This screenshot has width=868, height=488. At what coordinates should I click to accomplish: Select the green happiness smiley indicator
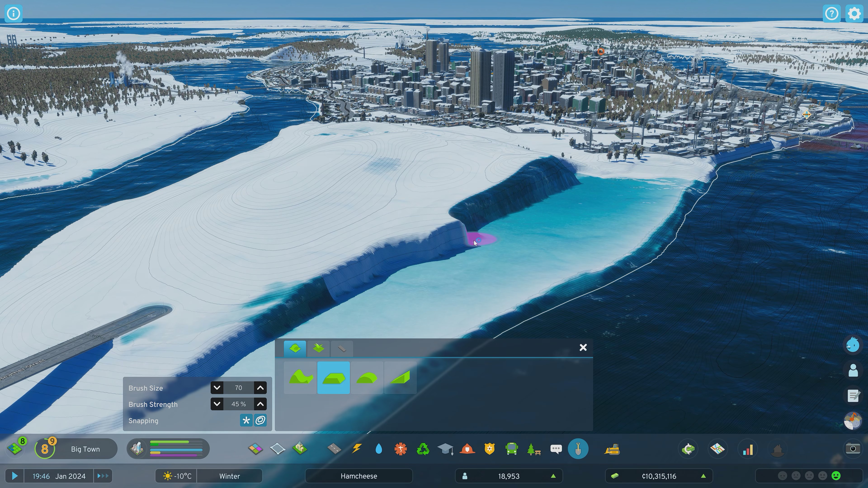[837, 476]
